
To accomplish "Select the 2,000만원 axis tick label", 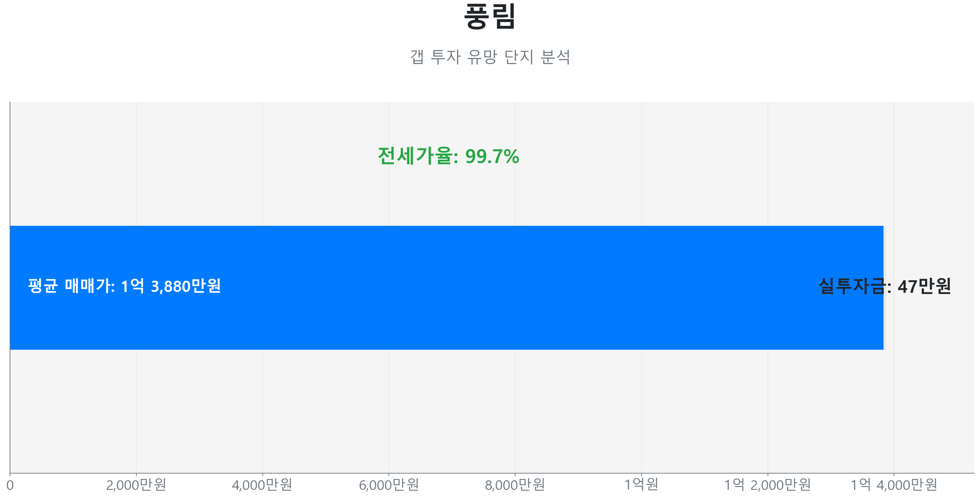I will (x=136, y=485).
